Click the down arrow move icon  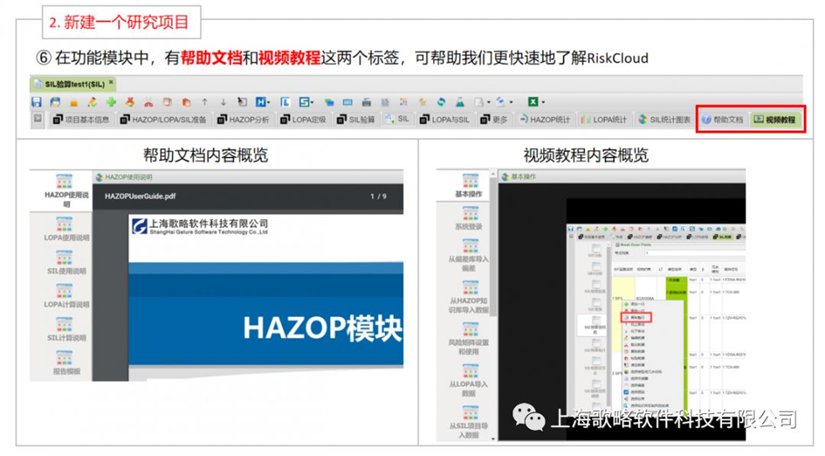coord(223,102)
